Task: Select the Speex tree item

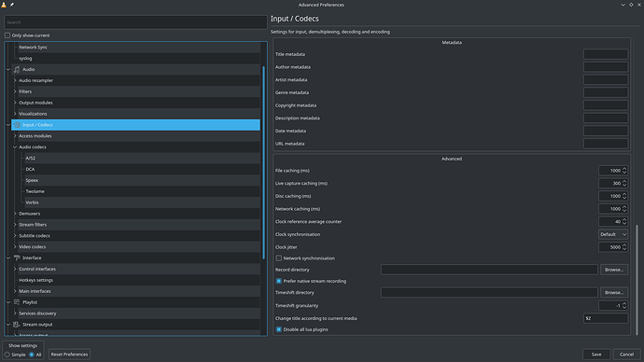Action: pos(32,180)
